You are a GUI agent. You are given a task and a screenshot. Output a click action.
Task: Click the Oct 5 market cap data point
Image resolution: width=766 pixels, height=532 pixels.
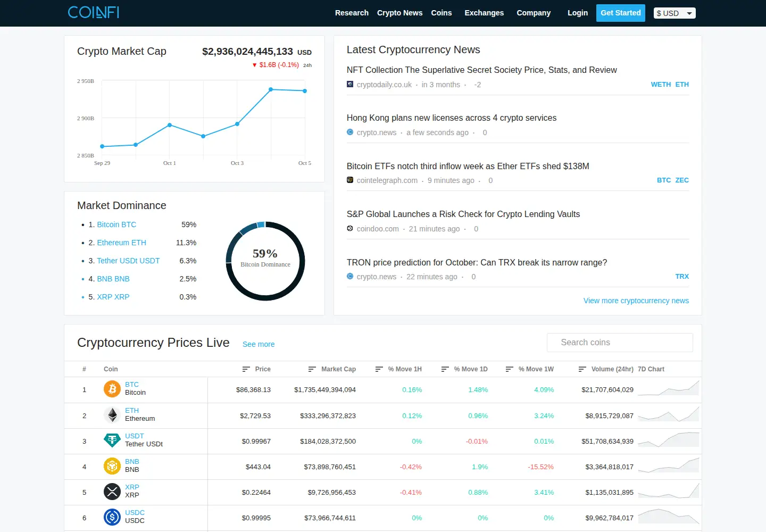pyautogui.click(x=305, y=91)
